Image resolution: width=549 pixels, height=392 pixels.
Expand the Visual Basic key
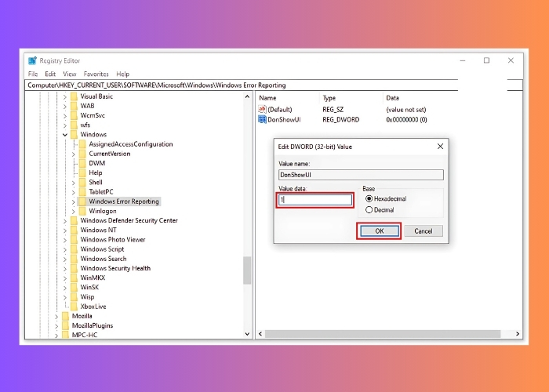[x=64, y=96]
